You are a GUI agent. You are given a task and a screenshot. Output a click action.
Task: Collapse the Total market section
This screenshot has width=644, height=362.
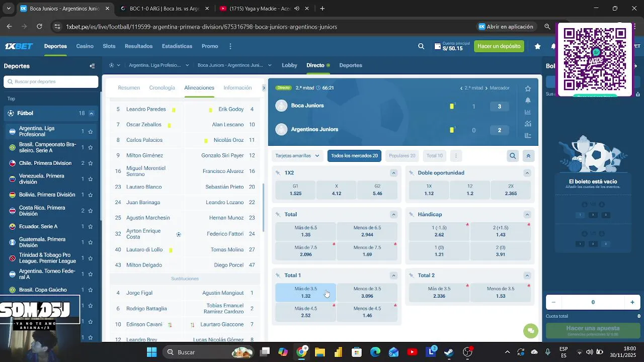click(x=393, y=215)
